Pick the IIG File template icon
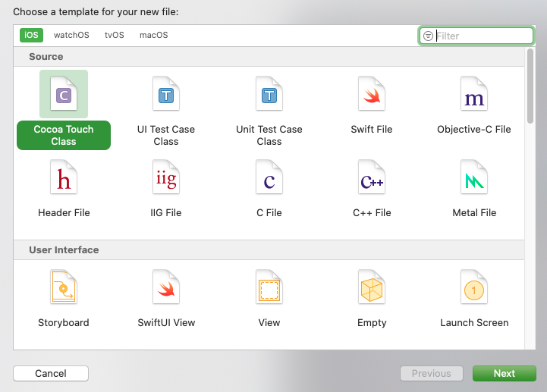Screen dimensions: 547x392 coord(166,177)
